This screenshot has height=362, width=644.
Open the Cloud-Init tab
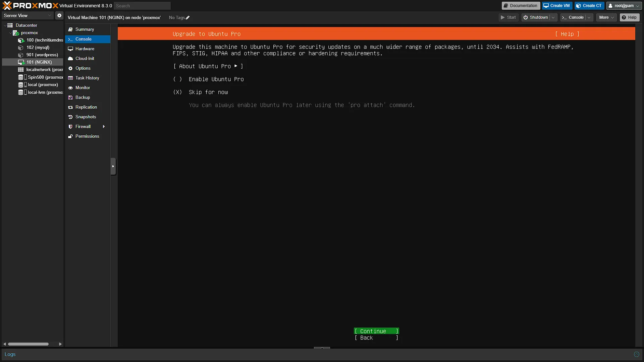(88, 58)
